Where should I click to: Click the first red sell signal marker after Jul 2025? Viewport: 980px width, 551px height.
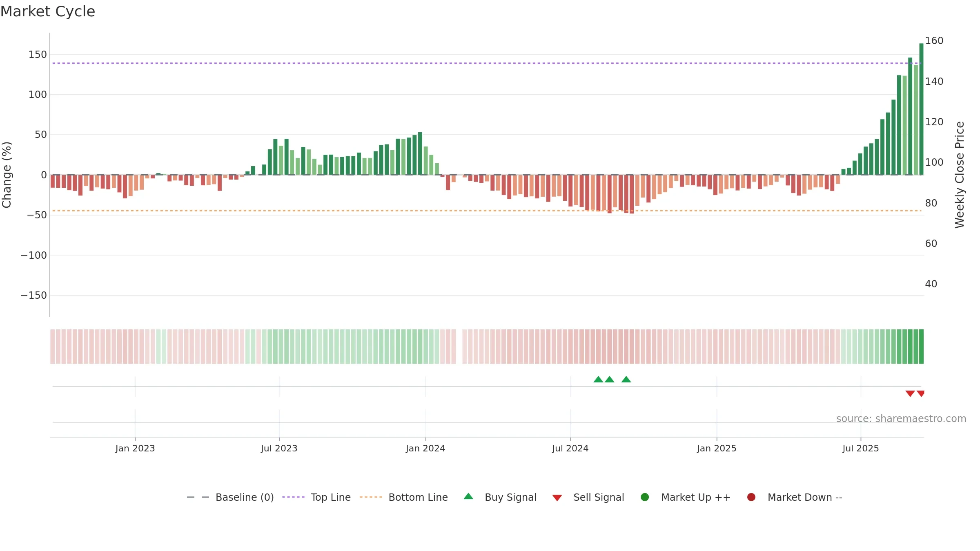pos(910,393)
